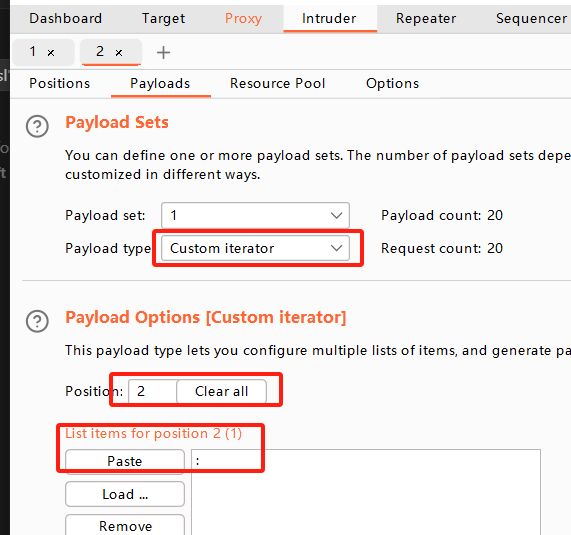Add a new Intruder tab
Screen dimensions: 571x535
coord(163,52)
